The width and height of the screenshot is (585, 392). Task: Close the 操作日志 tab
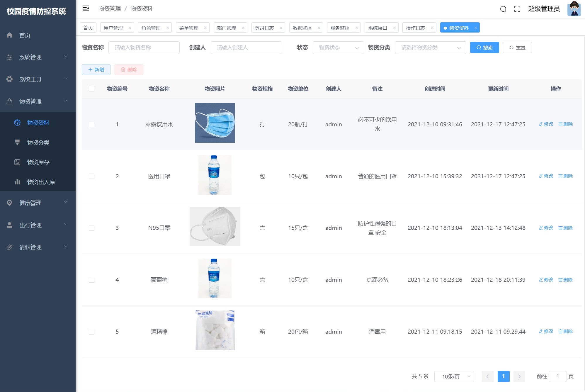tap(432, 28)
